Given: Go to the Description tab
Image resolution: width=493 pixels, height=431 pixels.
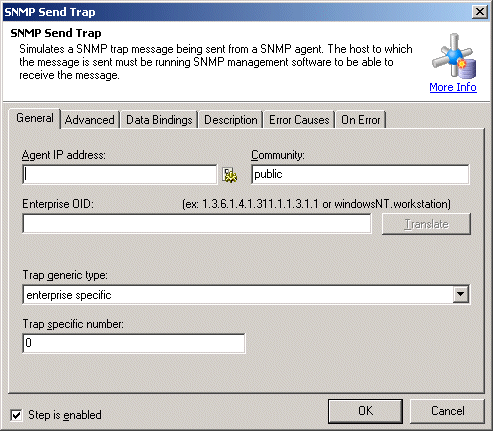Looking at the screenshot, I should (x=231, y=120).
